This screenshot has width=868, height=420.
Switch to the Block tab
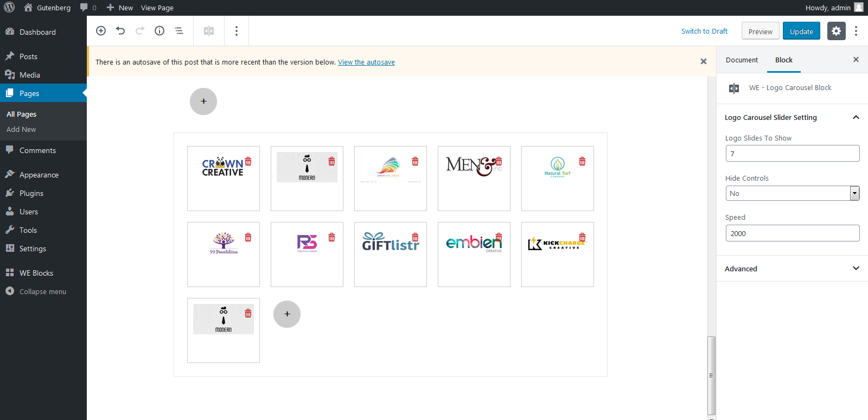point(783,60)
